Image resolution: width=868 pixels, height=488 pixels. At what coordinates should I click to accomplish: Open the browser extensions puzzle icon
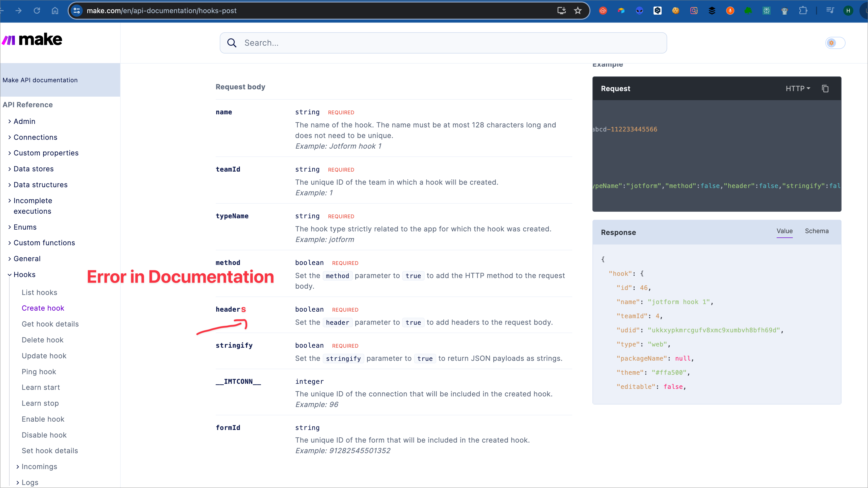click(803, 10)
